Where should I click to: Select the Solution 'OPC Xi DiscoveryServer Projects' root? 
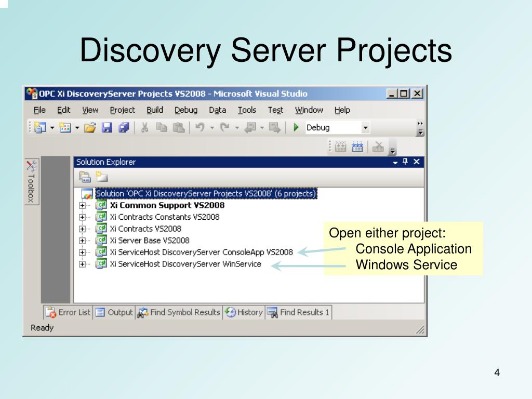206,194
